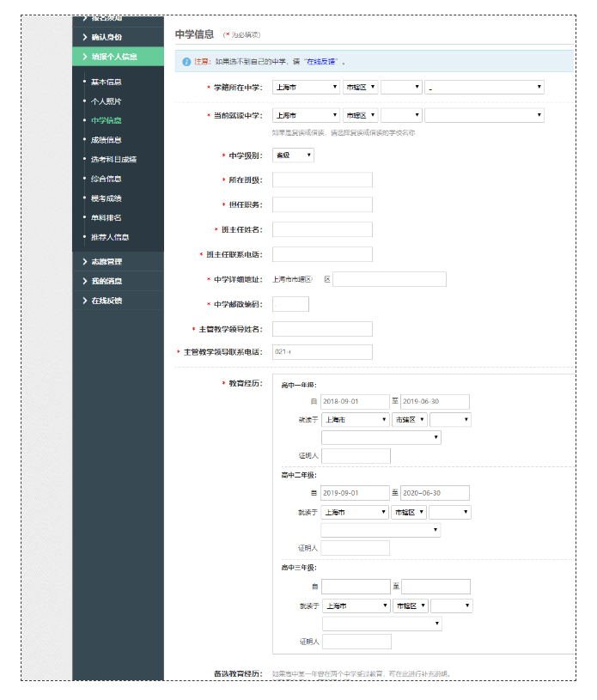The image size is (597, 700).
Task: Click the 所在班级 input field
Action: point(322,180)
